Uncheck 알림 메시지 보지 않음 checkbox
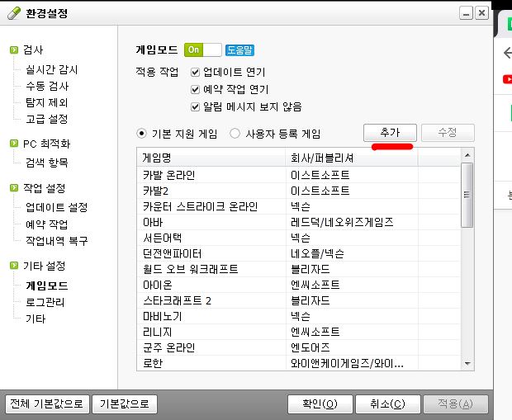 click(x=195, y=106)
